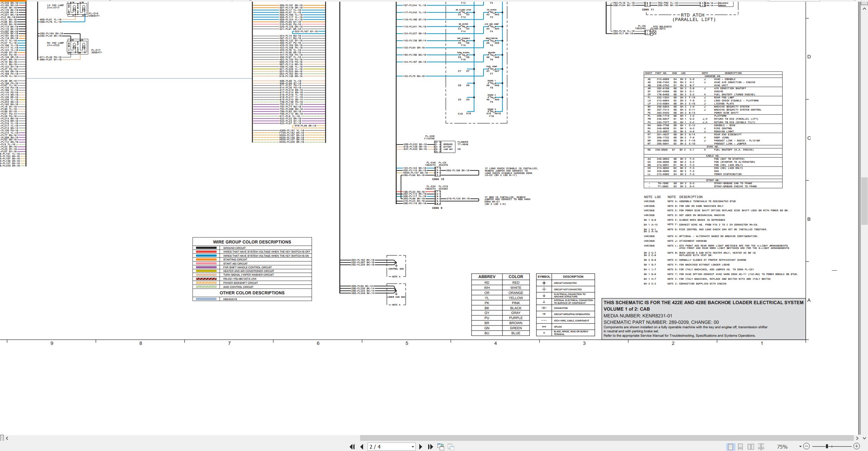Click the horizontal scrollbar right arrow
This screenshot has width=868, height=451.
pos(857,438)
